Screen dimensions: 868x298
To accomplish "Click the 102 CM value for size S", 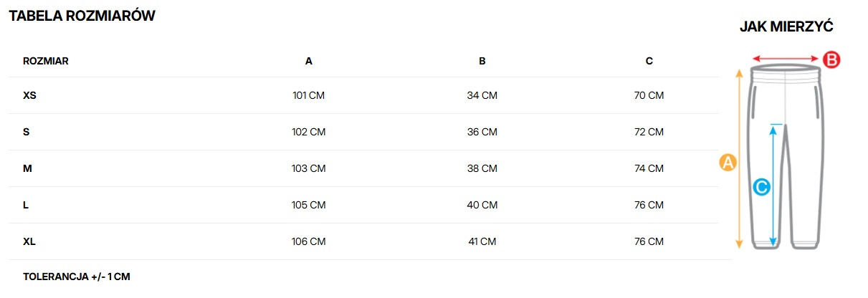I will tap(309, 132).
